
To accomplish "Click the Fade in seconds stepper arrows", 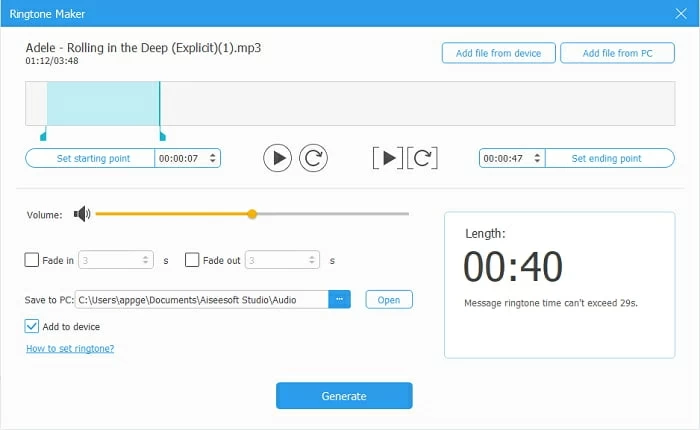I will tap(146, 260).
